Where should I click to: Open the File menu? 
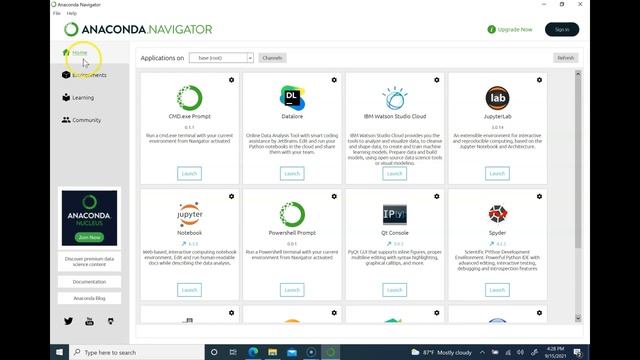pyautogui.click(x=57, y=13)
